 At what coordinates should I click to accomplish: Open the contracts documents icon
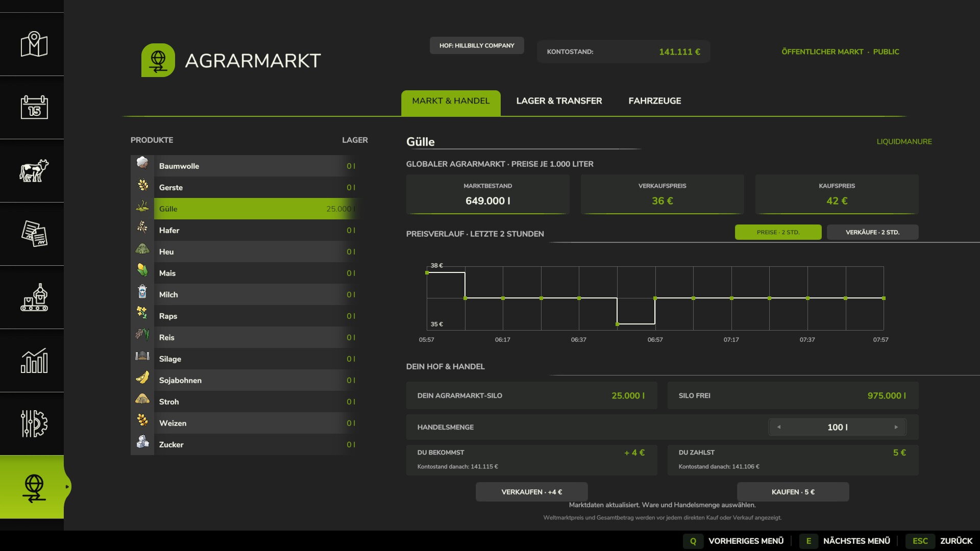tap(34, 234)
